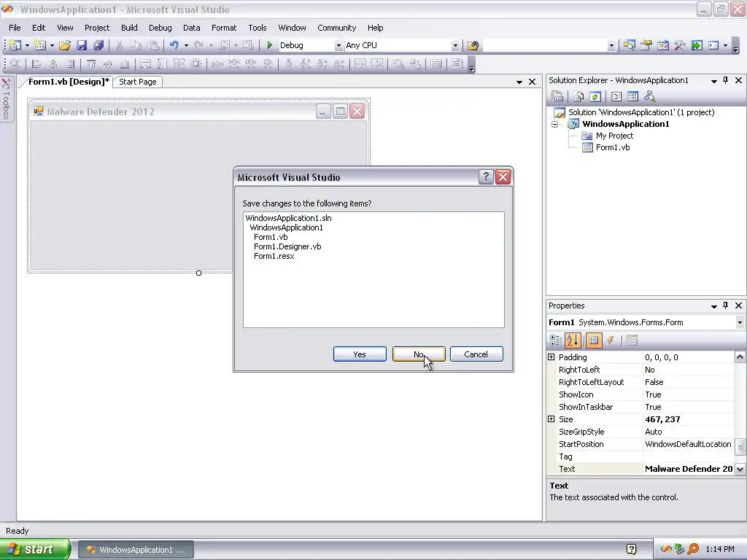Open the File menu
This screenshot has width=747, height=560.
[x=15, y=28]
